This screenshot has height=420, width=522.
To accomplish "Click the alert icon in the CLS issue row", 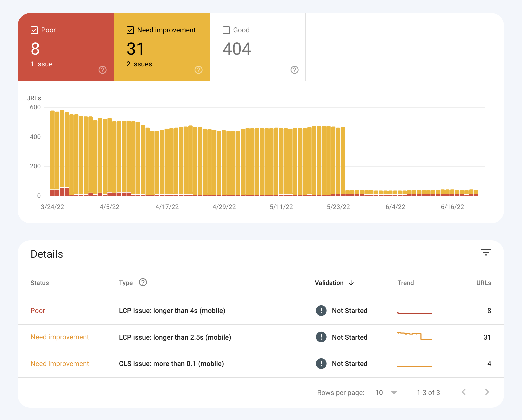I will pyautogui.click(x=321, y=364).
